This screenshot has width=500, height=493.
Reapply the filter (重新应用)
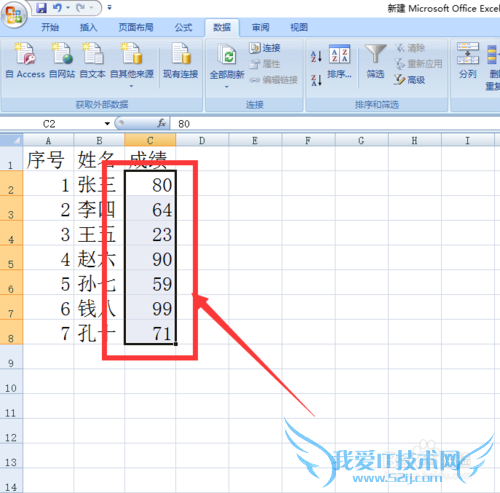[x=418, y=64]
